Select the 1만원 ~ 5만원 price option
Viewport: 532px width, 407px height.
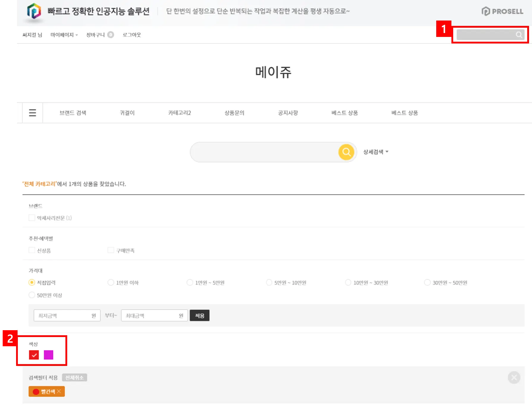tap(190, 282)
